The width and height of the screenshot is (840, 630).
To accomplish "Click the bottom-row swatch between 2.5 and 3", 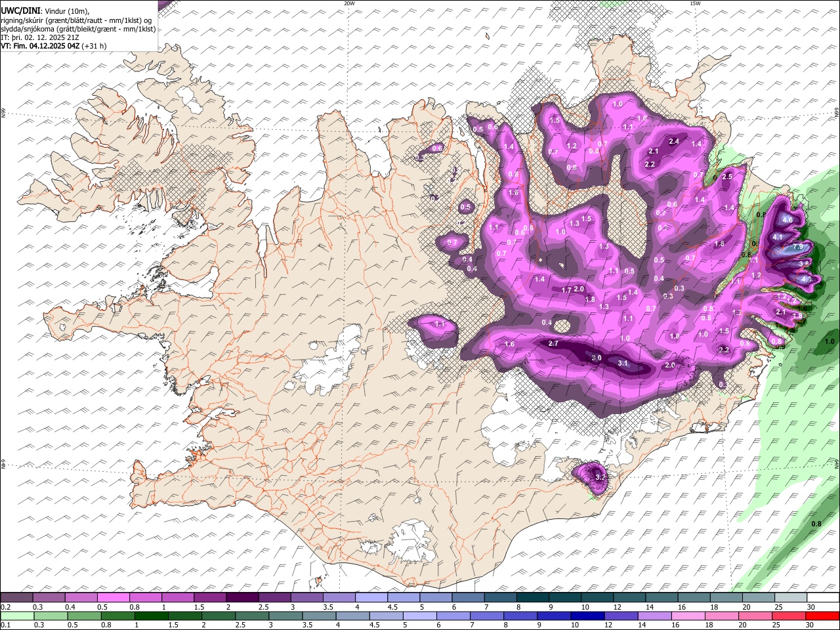I will click(x=253, y=616).
